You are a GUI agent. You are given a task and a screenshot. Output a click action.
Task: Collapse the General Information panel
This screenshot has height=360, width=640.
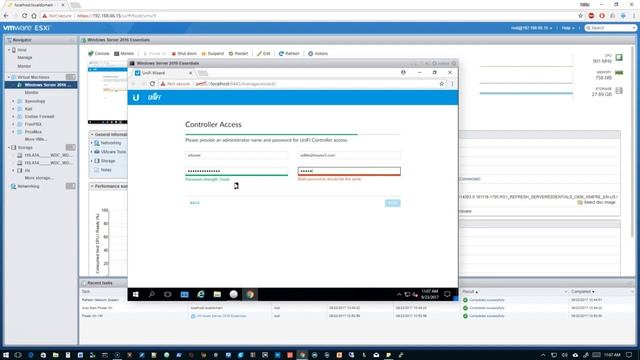(92, 134)
